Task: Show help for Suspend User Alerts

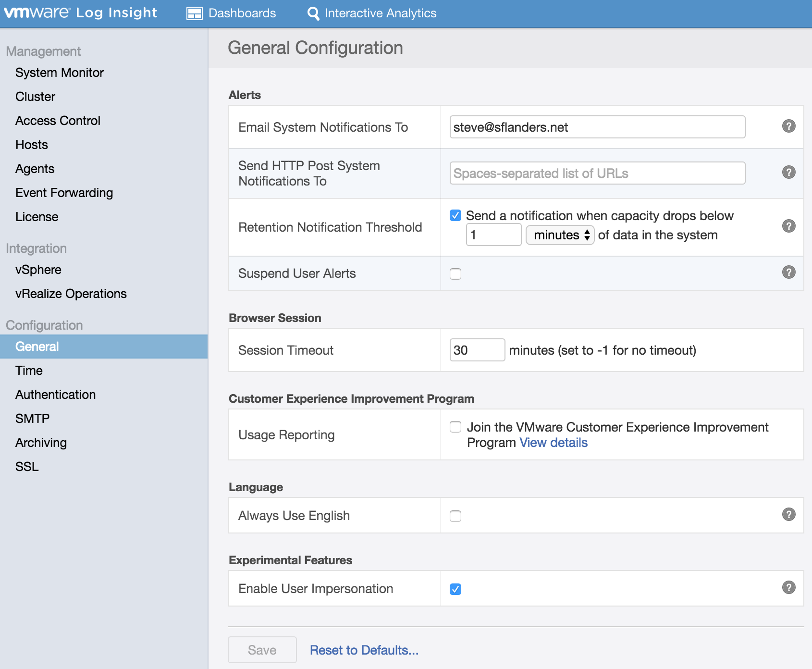Action: 788,272
